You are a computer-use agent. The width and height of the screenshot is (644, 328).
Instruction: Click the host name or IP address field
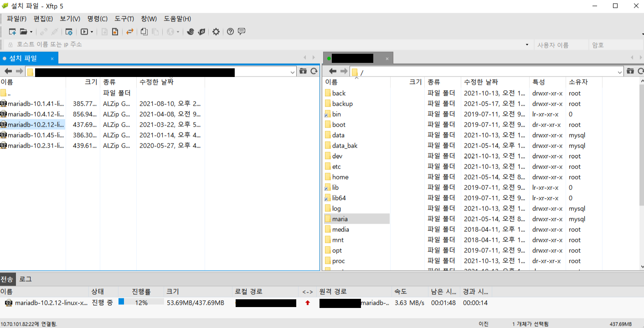269,45
